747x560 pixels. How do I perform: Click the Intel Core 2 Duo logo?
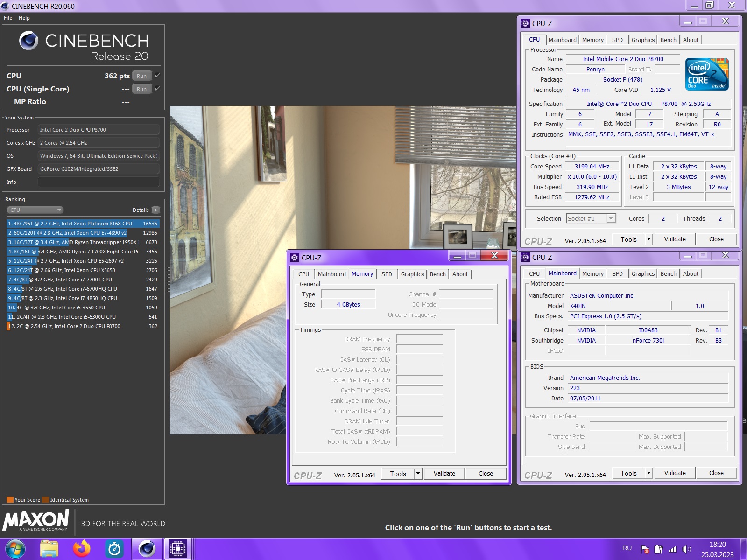coord(707,74)
